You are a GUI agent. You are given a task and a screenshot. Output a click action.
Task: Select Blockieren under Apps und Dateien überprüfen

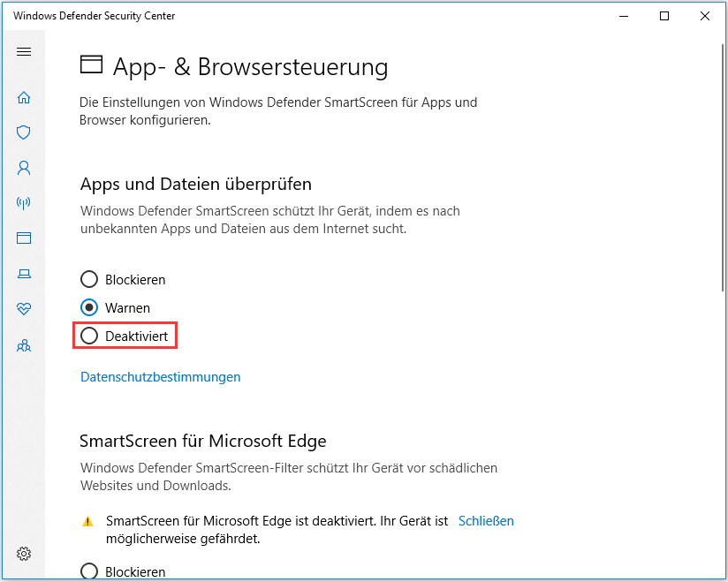[x=123, y=279]
